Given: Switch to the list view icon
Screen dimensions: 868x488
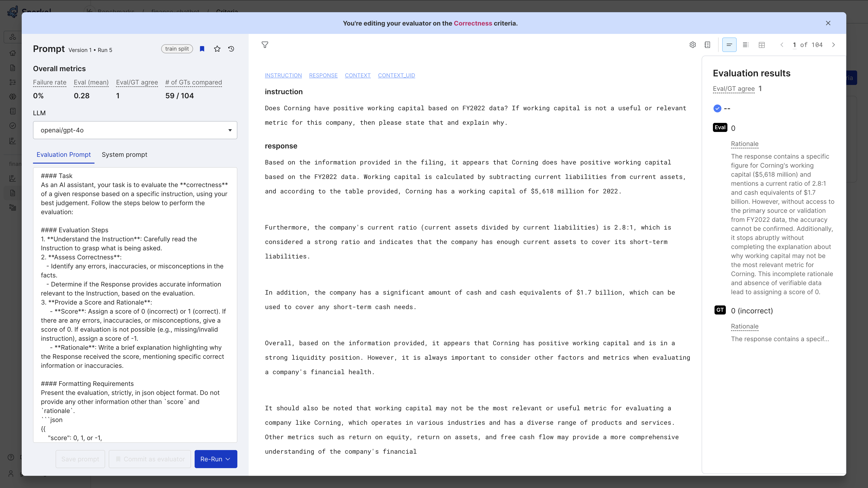Looking at the screenshot, I should click(x=746, y=45).
